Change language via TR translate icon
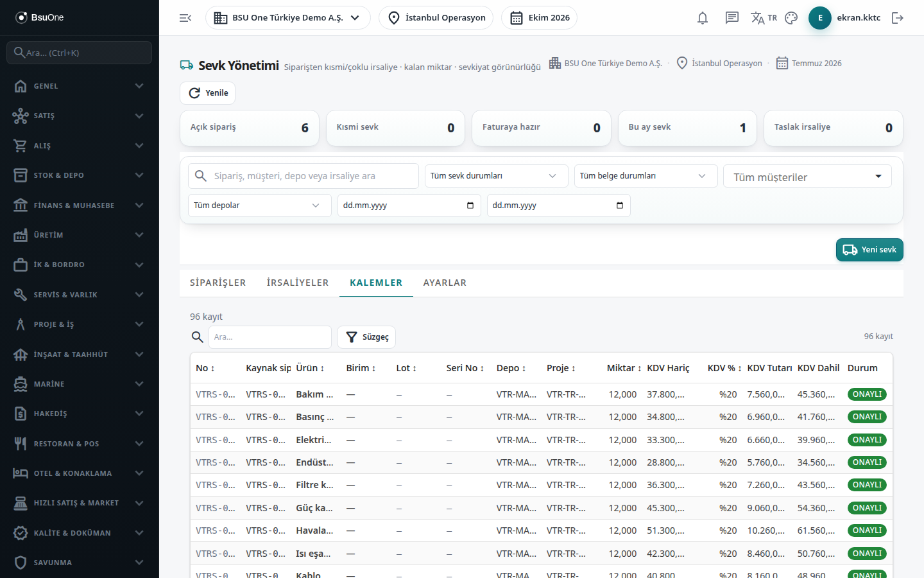Image resolution: width=924 pixels, height=578 pixels. pyautogui.click(x=764, y=18)
